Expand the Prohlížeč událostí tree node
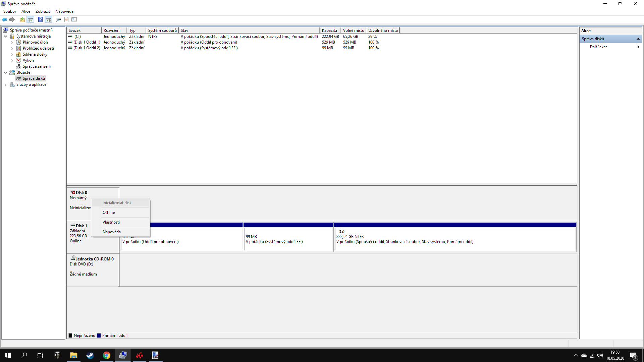Image resolution: width=644 pixels, height=362 pixels. point(12,49)
